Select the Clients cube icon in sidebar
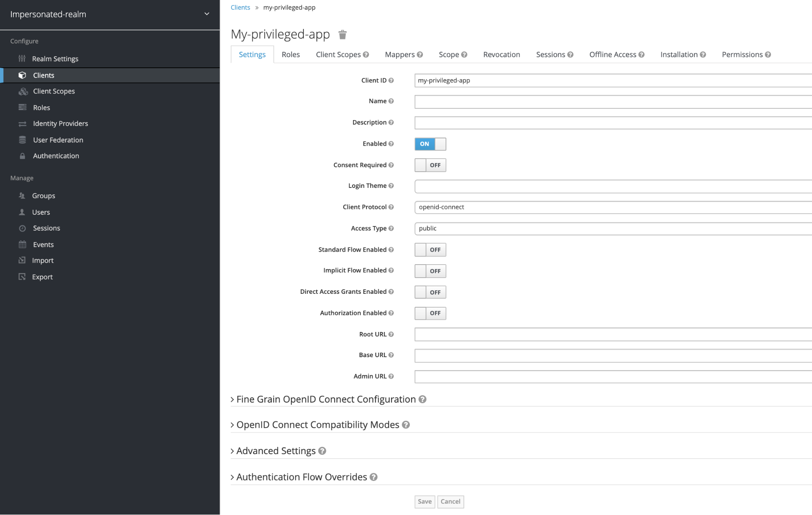 [x=23, y=75]
